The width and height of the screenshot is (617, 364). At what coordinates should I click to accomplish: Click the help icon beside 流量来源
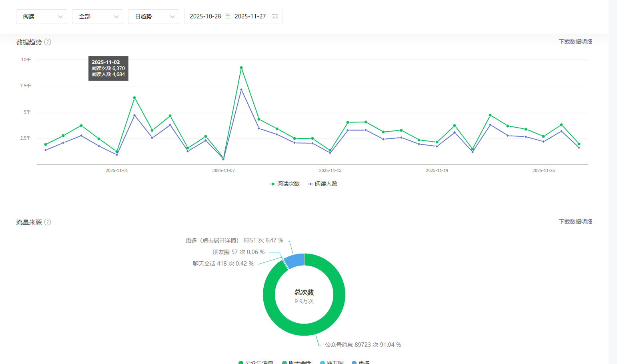tap(48, 222)
